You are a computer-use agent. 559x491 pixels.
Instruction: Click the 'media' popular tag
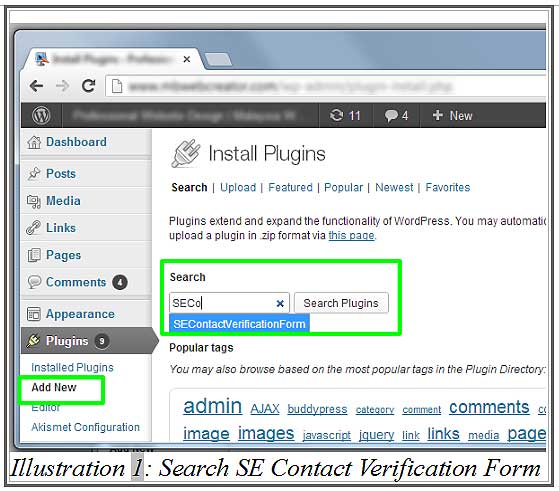coord(483,435)
